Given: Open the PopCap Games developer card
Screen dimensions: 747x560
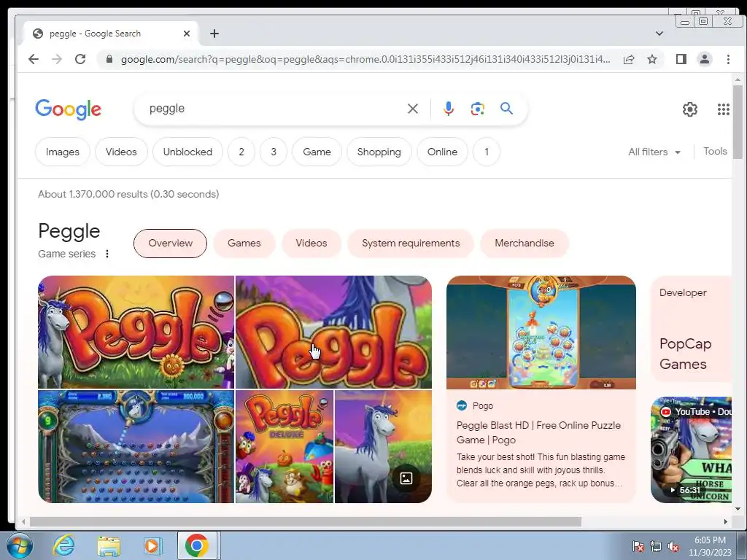Looking at the screenshot, I should point(691,329).
